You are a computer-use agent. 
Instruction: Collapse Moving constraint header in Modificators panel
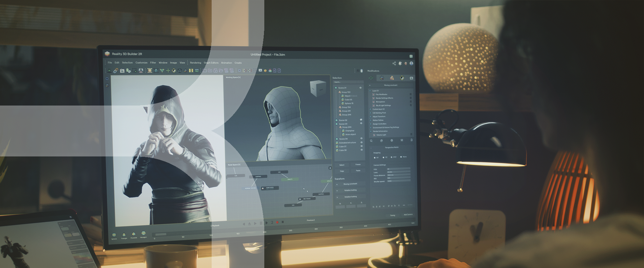click(370, 85)
